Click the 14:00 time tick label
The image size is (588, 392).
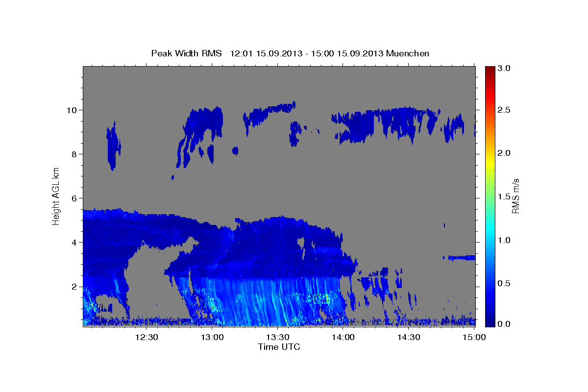tap(343, 337)
